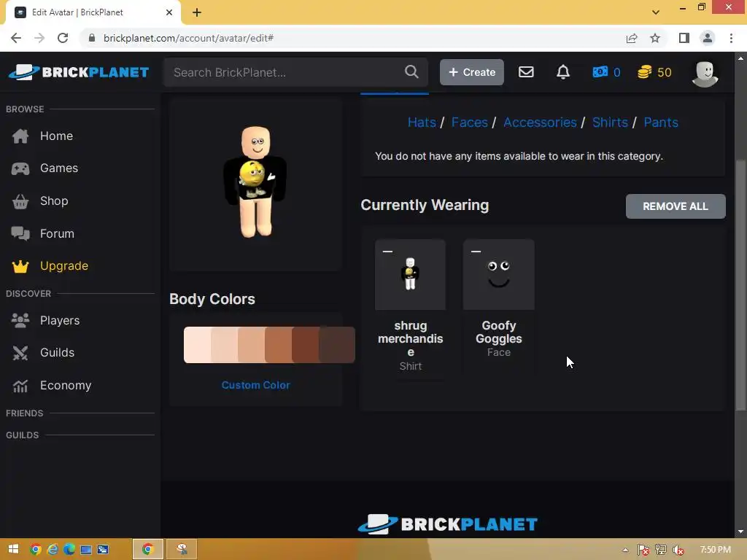Expand the tab search chevron
The image size is (747, 560).
[656, 12]
